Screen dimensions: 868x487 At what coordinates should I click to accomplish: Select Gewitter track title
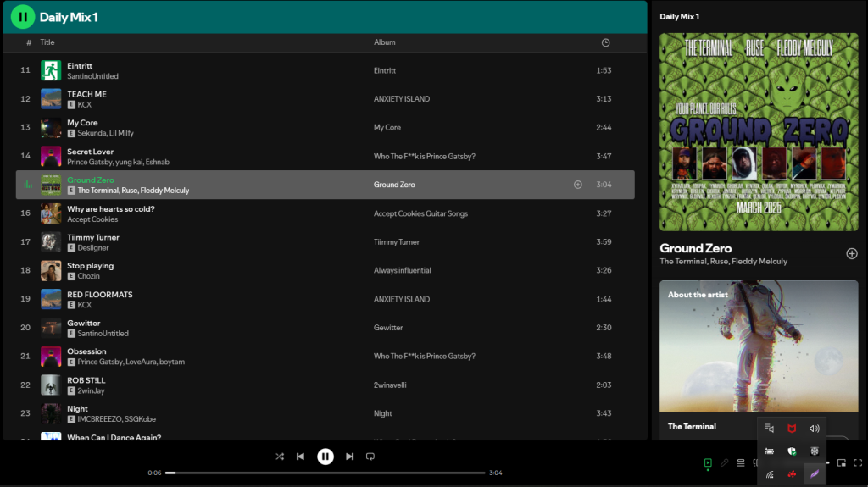tap(84, 323)
